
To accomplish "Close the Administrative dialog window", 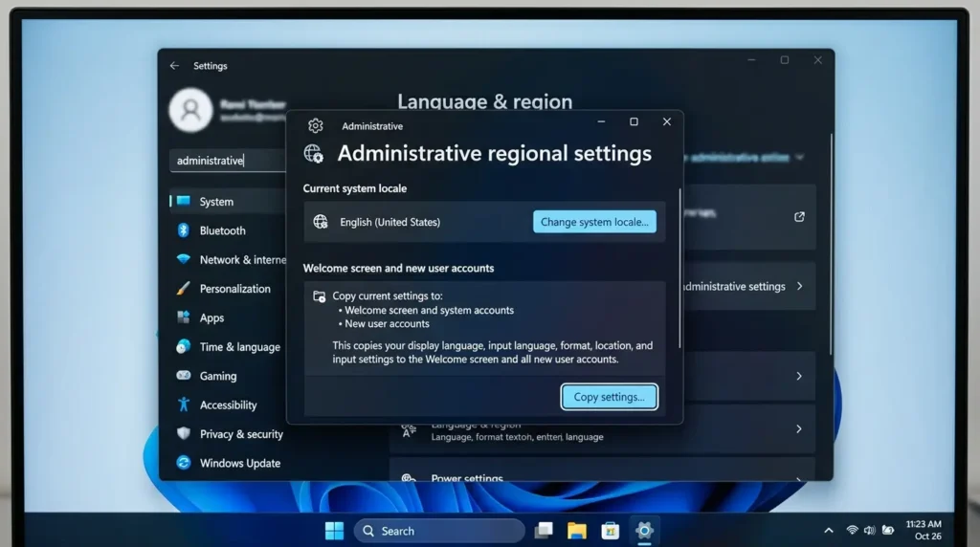I will pos(667,121).
